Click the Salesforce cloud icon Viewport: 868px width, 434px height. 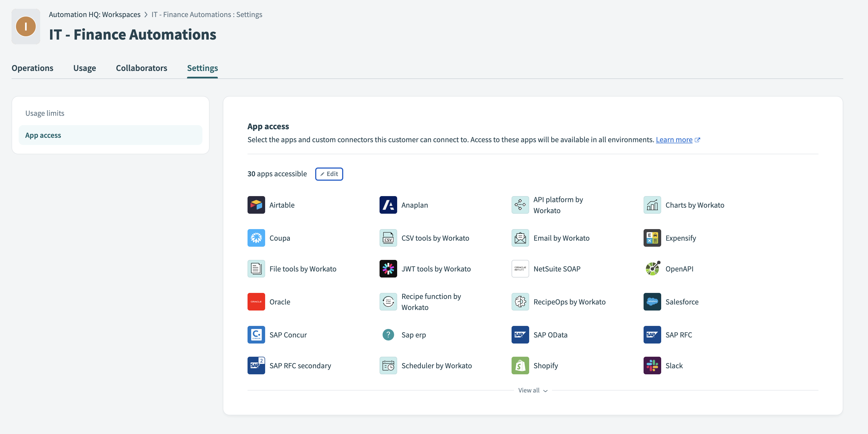[652, 302]
